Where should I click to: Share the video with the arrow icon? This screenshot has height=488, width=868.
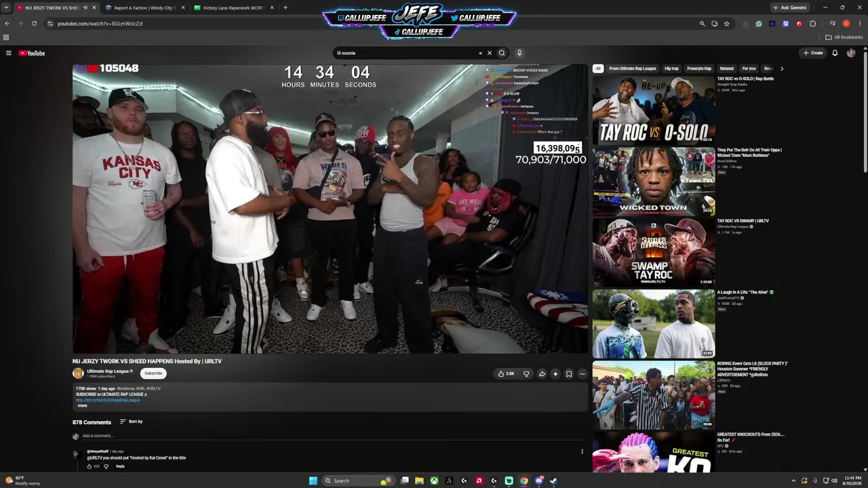pos(542,373)
